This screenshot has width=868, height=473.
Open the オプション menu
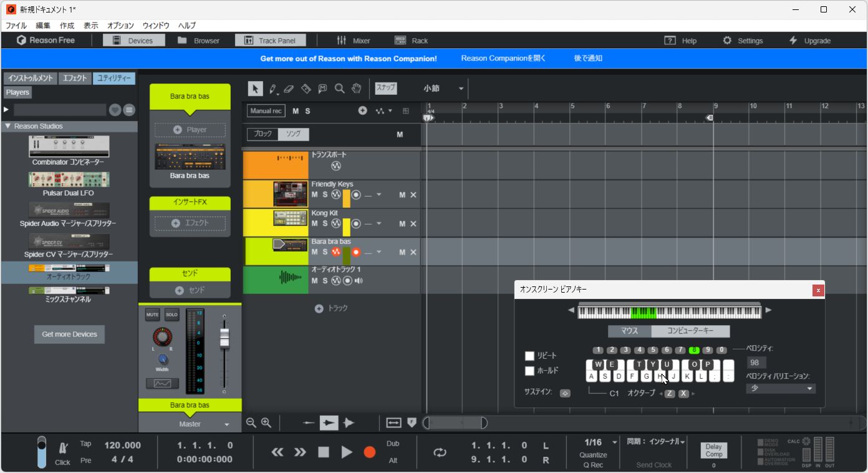pyautogui.click(x=120, y=26)
